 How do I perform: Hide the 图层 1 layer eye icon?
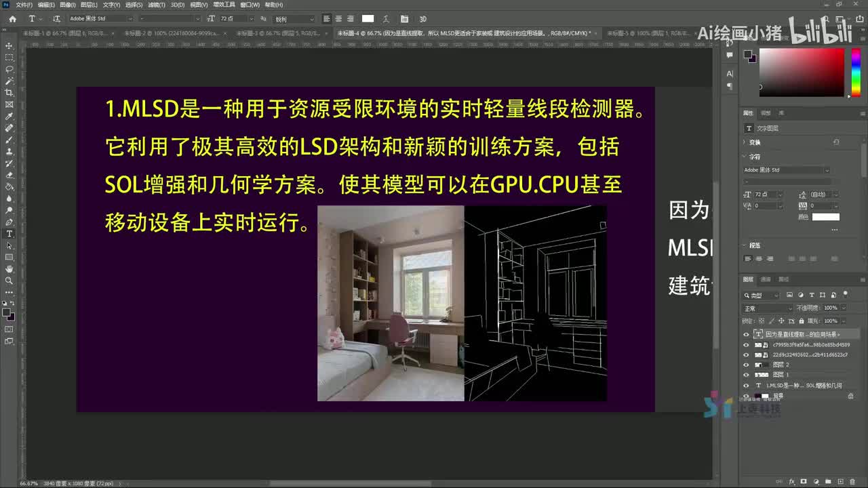click(747, 375)
